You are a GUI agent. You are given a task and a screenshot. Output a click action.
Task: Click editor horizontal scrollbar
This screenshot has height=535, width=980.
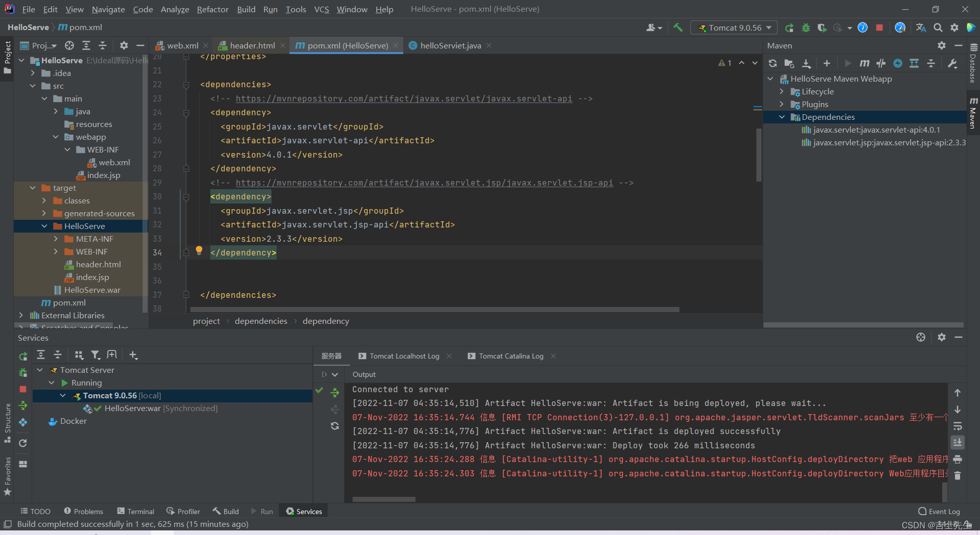(x=434, y=310)
